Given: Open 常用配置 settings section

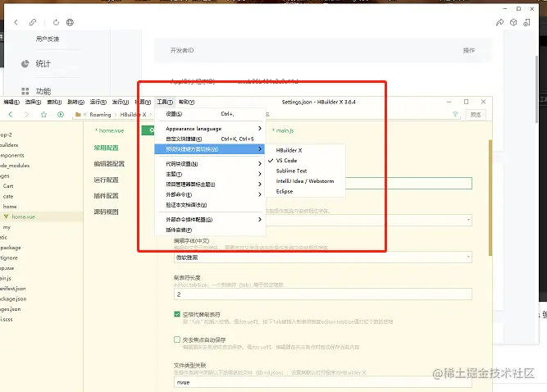Looking at the screenshot, I should tap(107, 148).
